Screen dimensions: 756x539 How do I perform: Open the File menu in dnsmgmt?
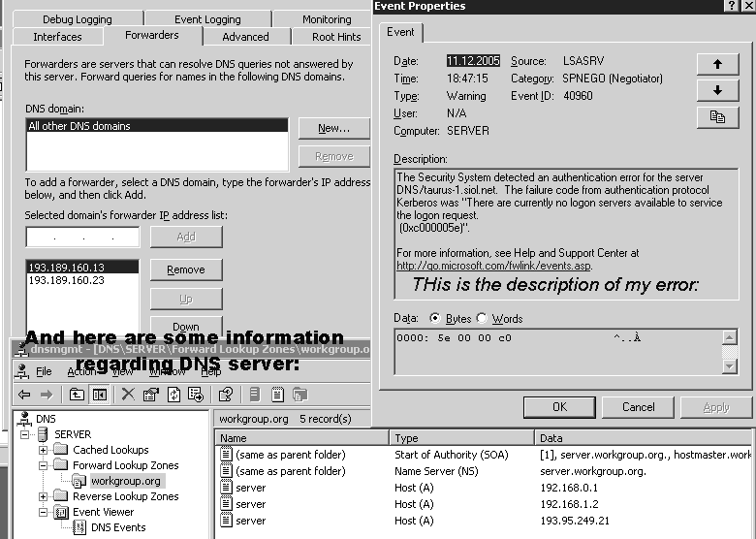pos(44,371)
